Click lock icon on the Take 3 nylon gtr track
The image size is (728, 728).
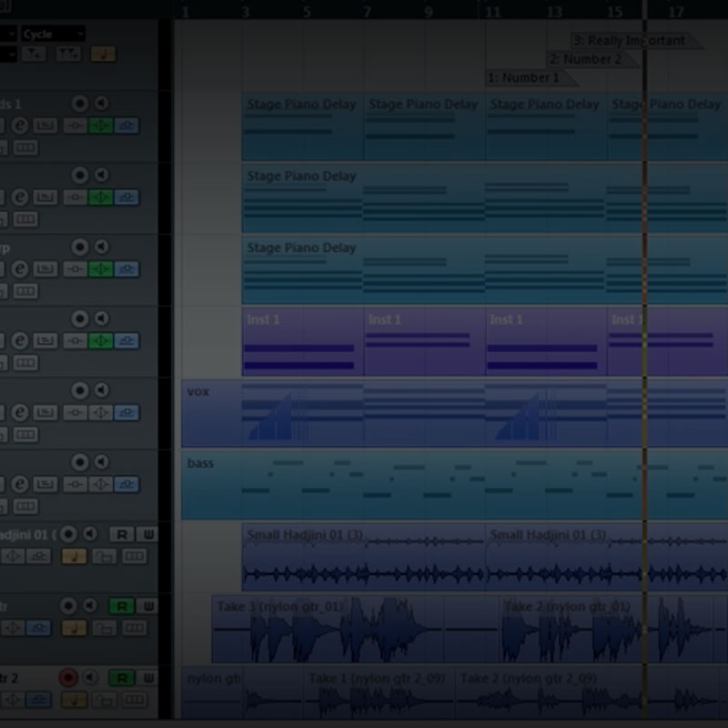pyautogui.click(x=105, y=628)
